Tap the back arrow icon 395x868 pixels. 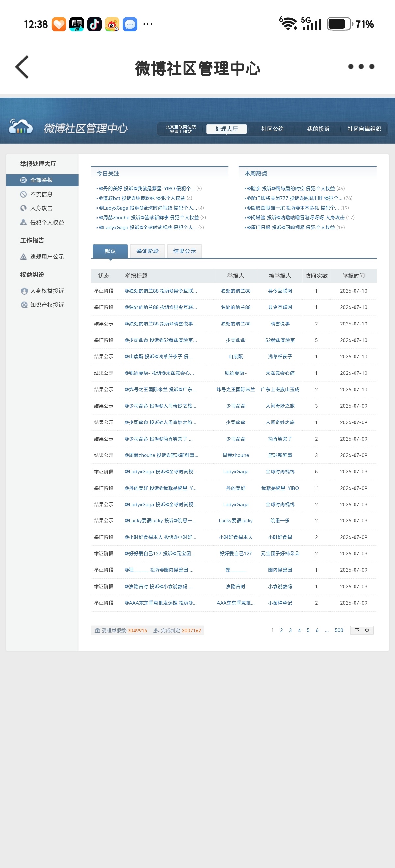pos(22,67)
